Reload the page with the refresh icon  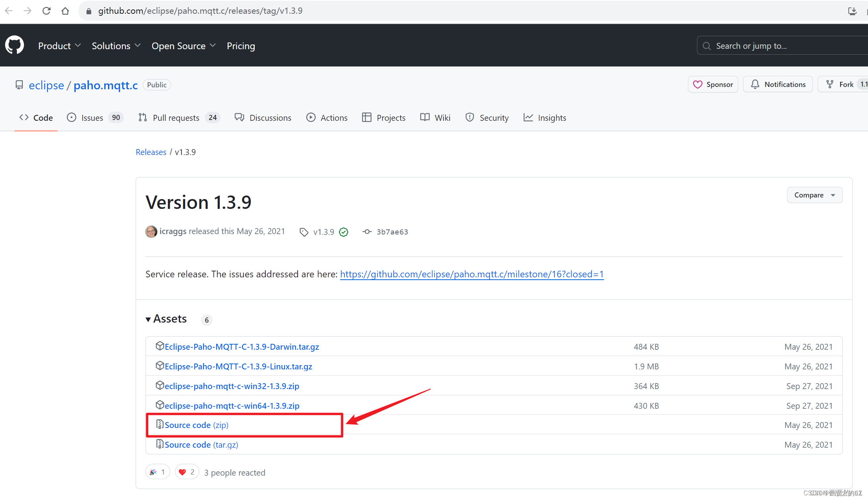pos(46,11)
